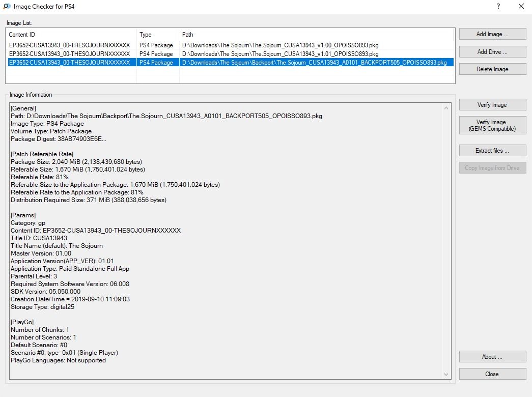
Task: Click Verify Image (GEMS Compatible) button
Action: click(x=492, y=125)
